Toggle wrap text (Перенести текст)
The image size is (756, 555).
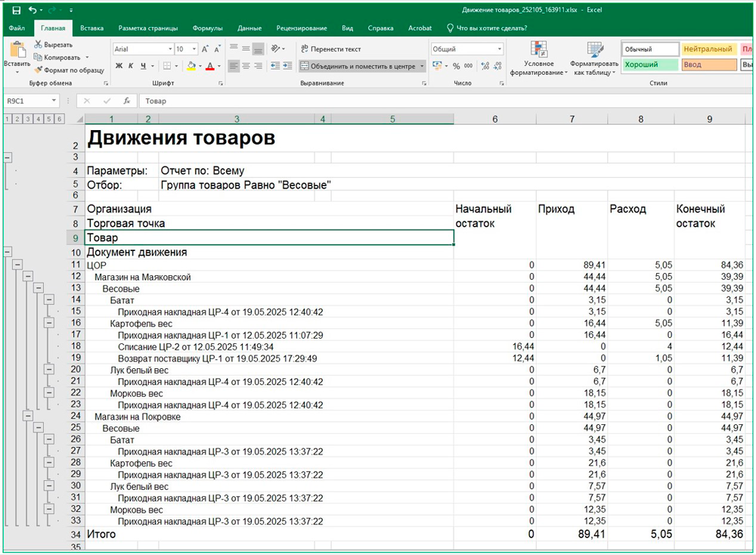(x=330, y=49)
